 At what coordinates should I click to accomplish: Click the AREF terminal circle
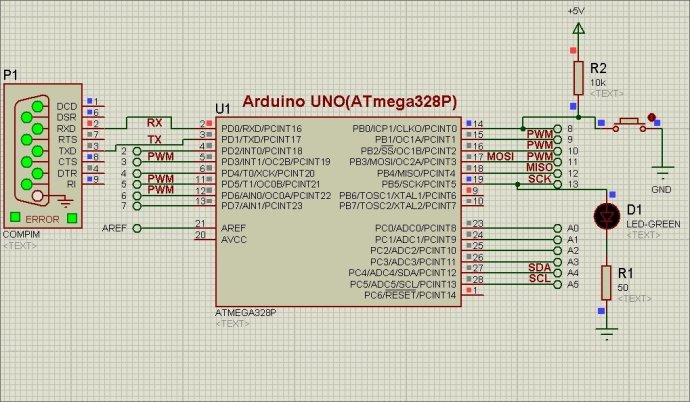point(136,228)
